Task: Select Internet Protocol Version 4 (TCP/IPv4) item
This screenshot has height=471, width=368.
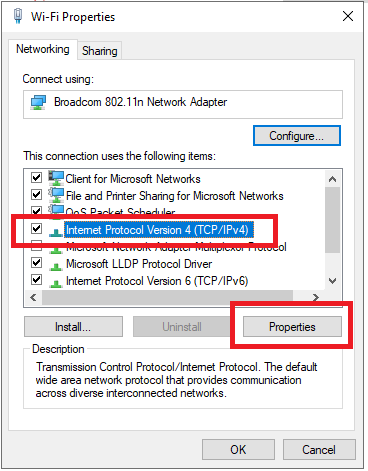Action: (x=159, y=230)
